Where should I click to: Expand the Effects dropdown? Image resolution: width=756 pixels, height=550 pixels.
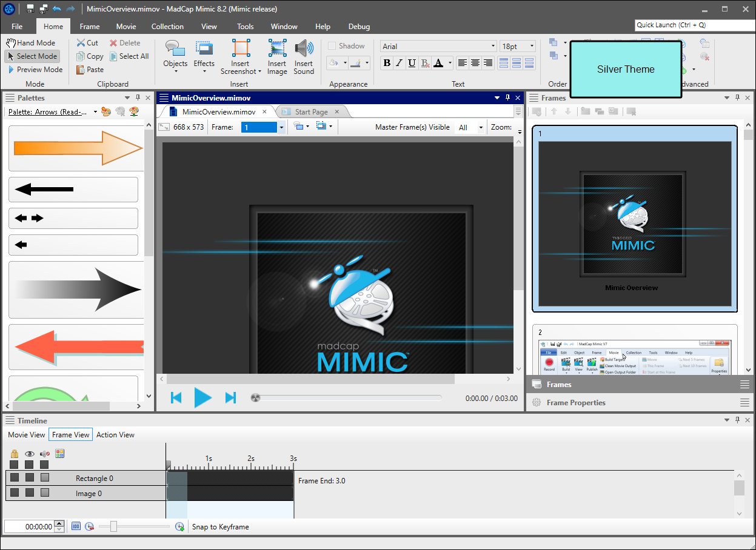(x=204, y=71)
